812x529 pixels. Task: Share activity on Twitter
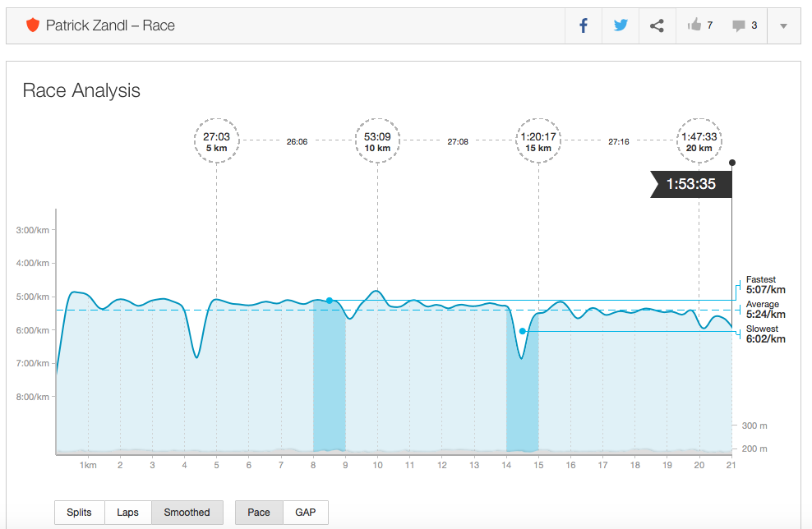pos(621,25)
